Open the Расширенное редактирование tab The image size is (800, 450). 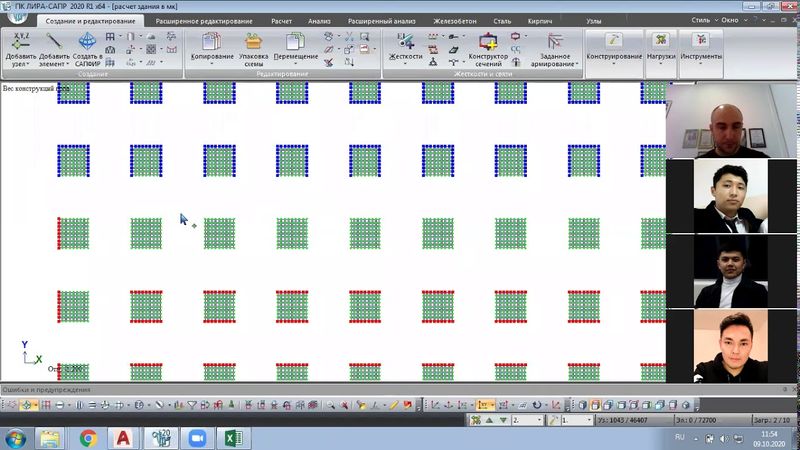(x=203, y=20)
